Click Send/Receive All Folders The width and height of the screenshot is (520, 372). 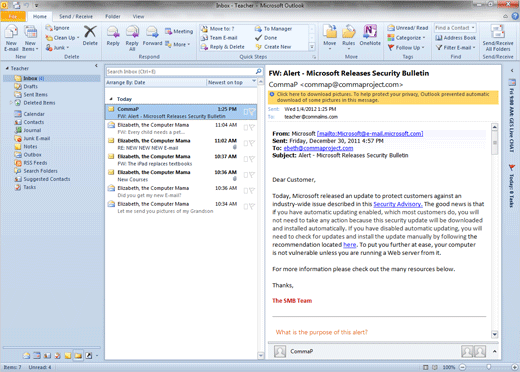(498, 38)
